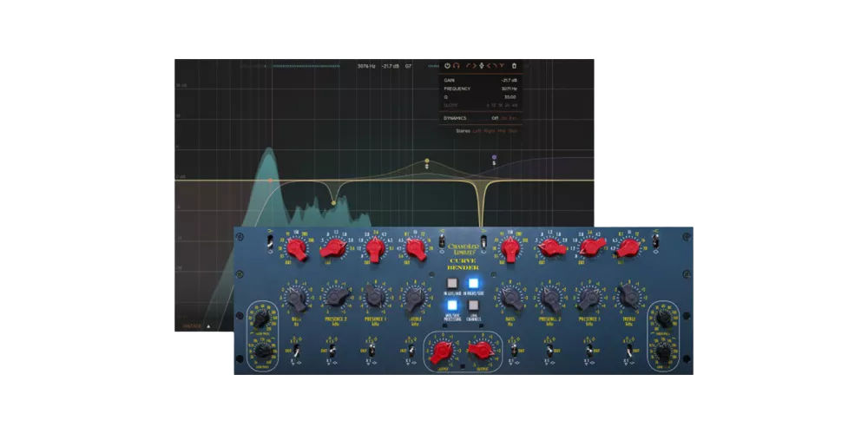This screenshot has width=868, height=434.
Task: Click the right channel Presence 2 gain knob
Action: click(551, 299)
